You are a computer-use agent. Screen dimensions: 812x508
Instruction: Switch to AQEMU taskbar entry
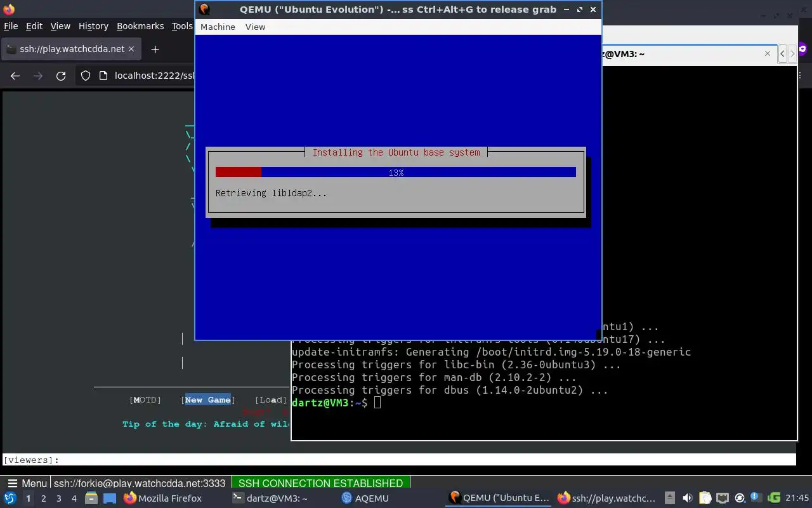(365, 498)
